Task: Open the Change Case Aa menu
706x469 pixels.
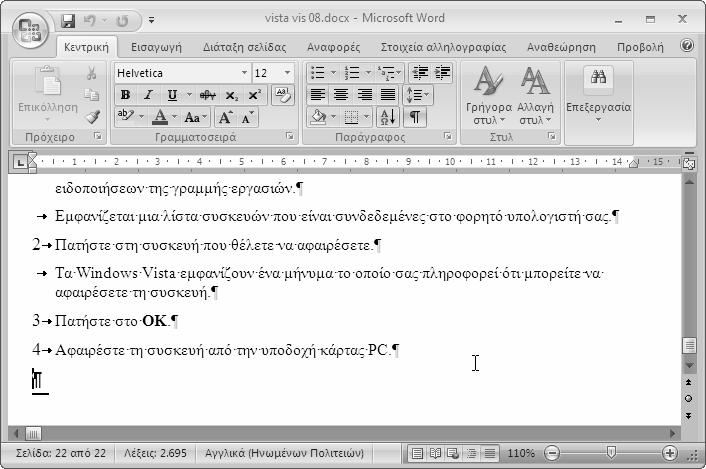Action: (x=195, y=118)
